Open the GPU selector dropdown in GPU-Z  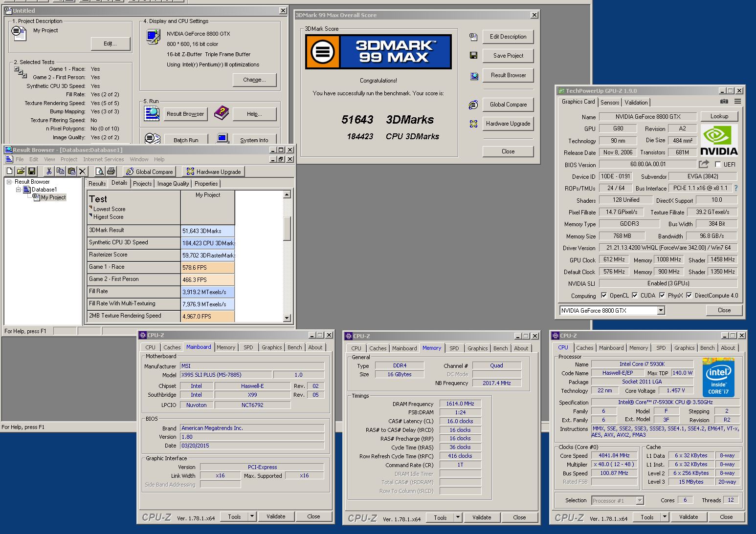pos(661,310)
